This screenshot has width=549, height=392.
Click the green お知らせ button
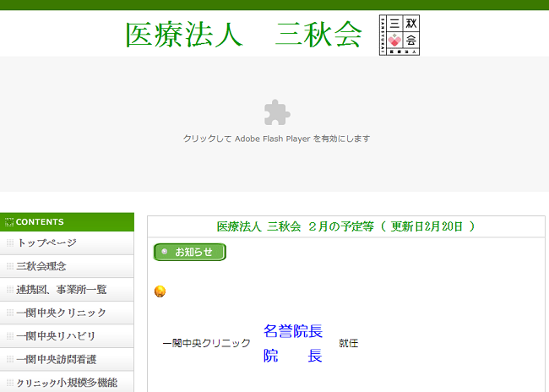[190, 252]
